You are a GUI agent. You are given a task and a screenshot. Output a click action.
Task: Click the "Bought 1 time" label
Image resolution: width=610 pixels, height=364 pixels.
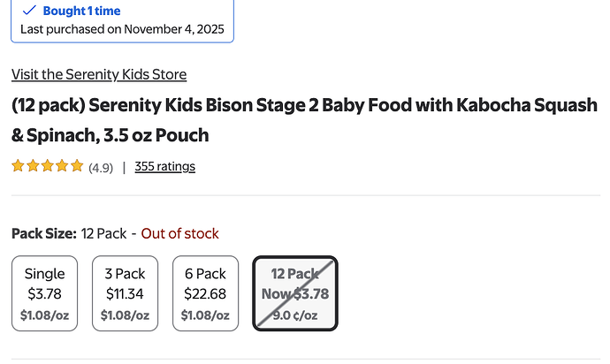pos(82,11)
